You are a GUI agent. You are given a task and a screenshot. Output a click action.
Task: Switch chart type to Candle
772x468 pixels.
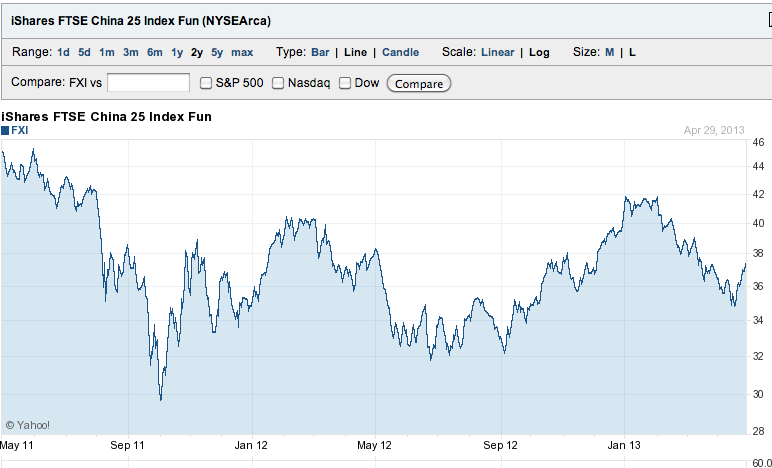(x=400, y=52)
